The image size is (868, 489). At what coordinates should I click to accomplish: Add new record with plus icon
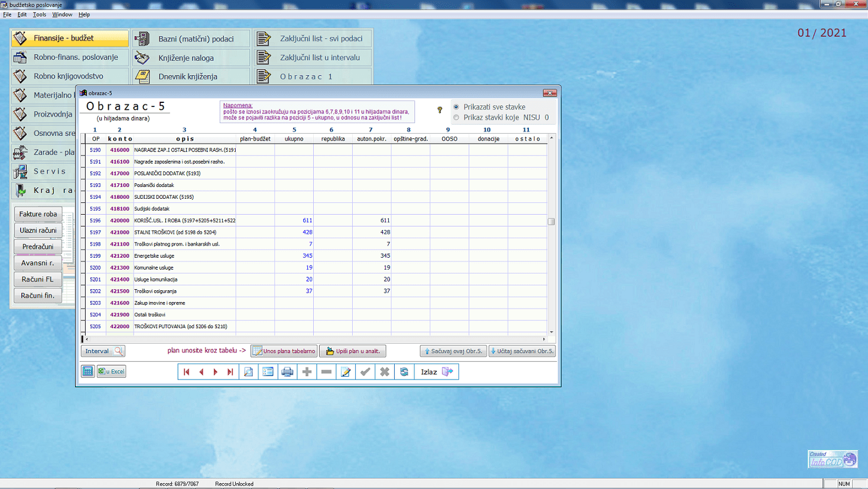click(307, 372)
